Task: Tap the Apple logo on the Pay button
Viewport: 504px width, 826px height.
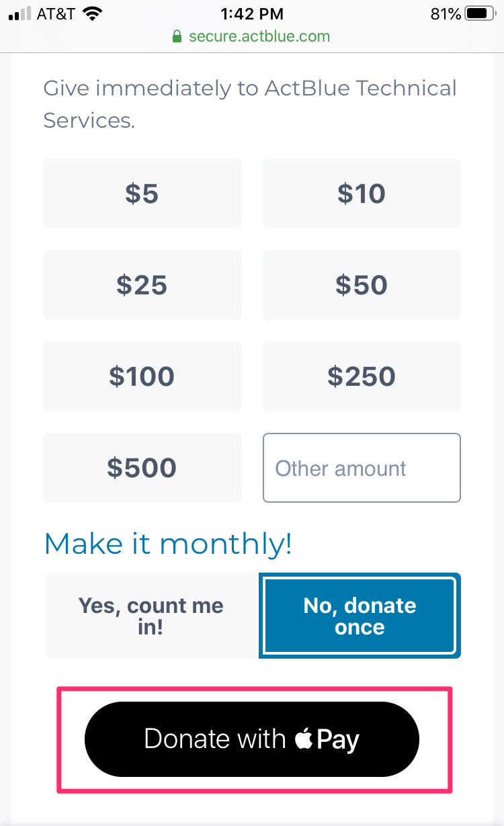Action: click(304, 740)
